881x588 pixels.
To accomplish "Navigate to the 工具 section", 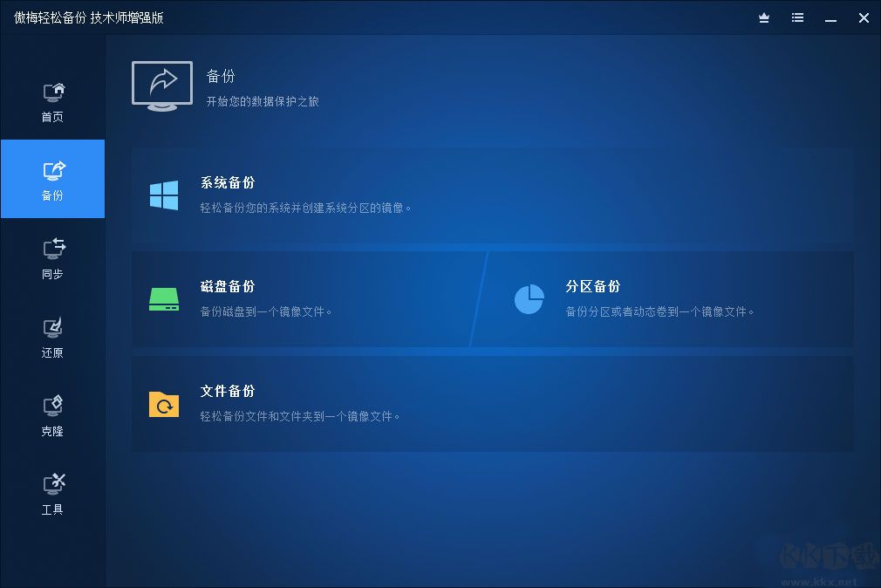I will click(52, 493).
